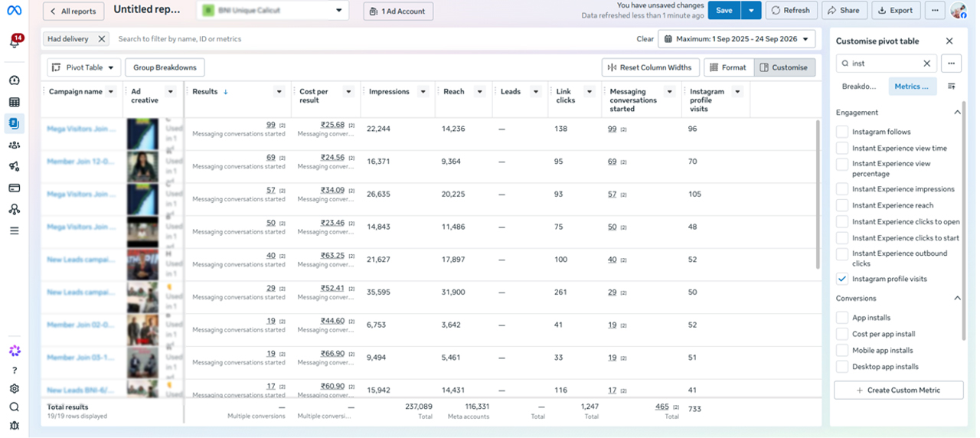Collapse the Engagement section
980x438 pixels.
[x=957, y=113]
